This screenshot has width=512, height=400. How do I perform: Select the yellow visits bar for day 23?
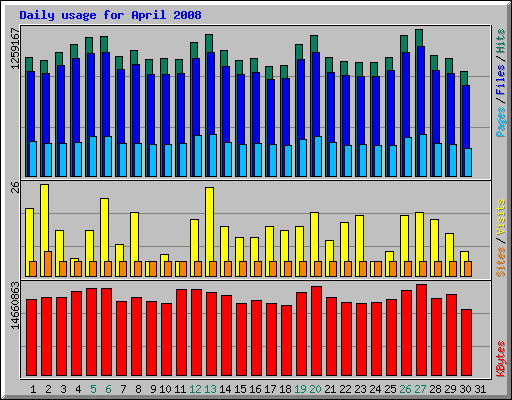(360, 238)
